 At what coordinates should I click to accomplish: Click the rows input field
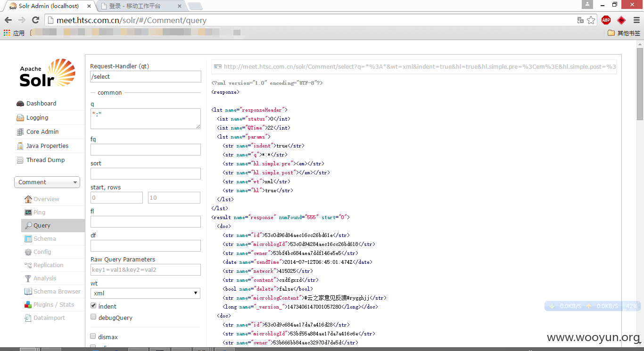click(174, 197)
